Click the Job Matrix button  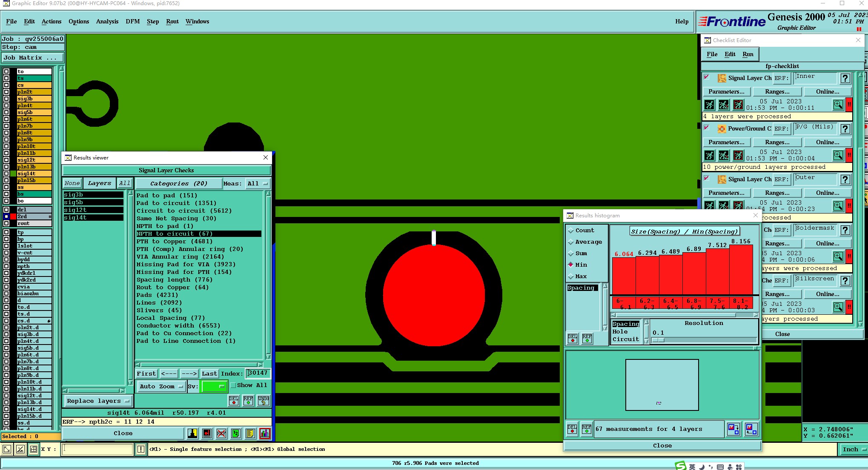[32, 58]
